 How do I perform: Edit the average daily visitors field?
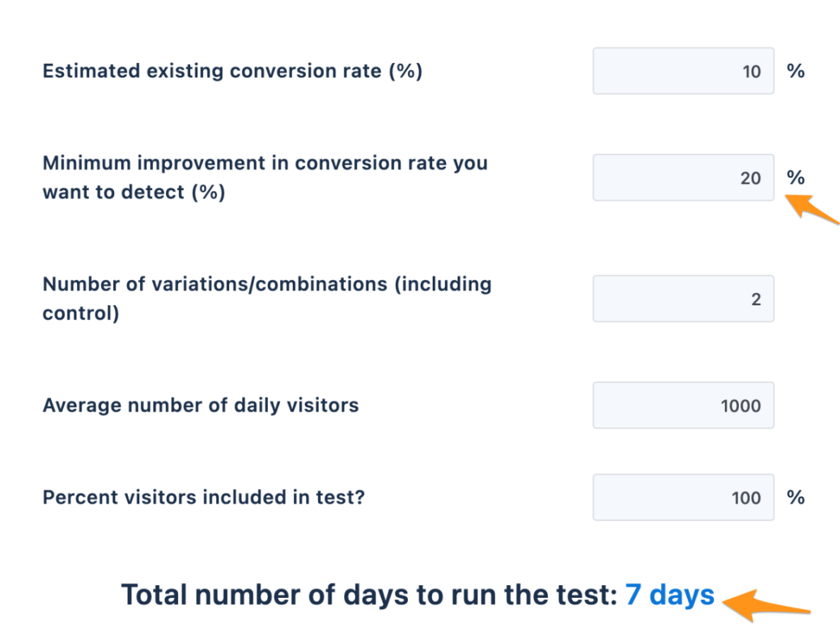(683, 406)
